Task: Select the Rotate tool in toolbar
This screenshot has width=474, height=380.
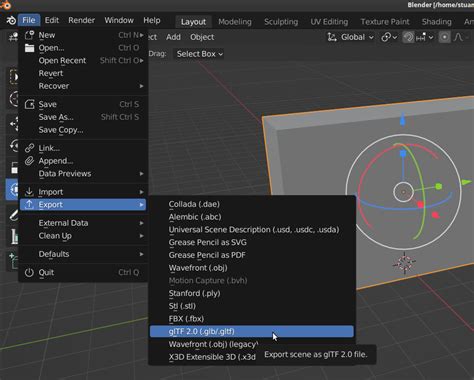Action: (13, 146)
